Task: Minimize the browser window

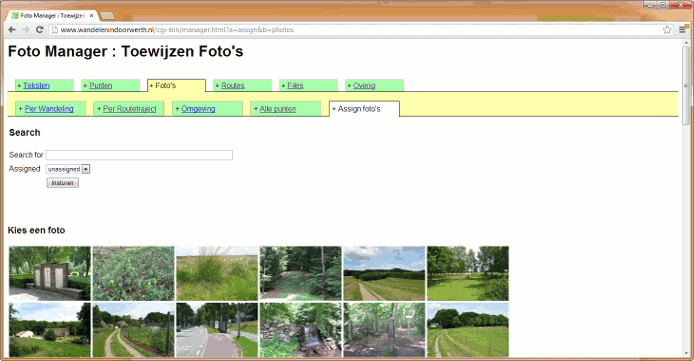Action: click(650, 5)
